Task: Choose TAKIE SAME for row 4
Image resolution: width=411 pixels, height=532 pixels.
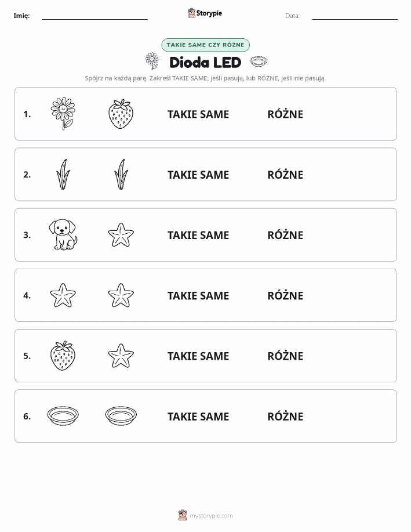Action: (198, 295)
